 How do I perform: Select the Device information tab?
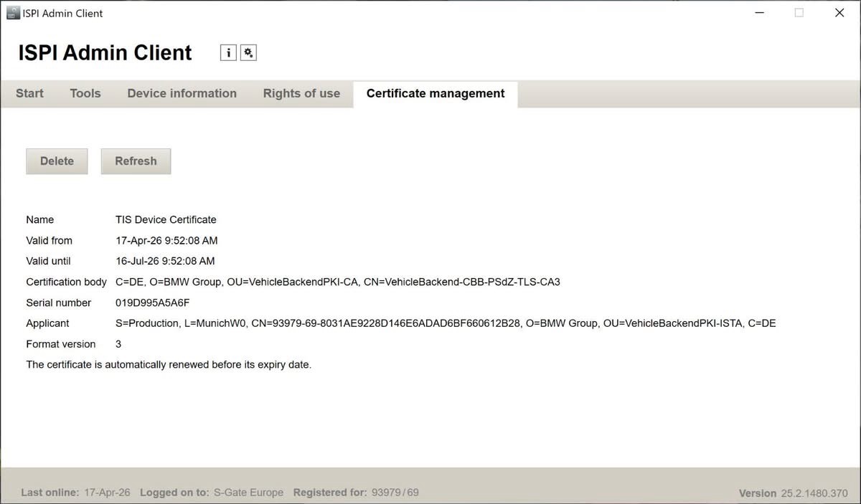182,93
